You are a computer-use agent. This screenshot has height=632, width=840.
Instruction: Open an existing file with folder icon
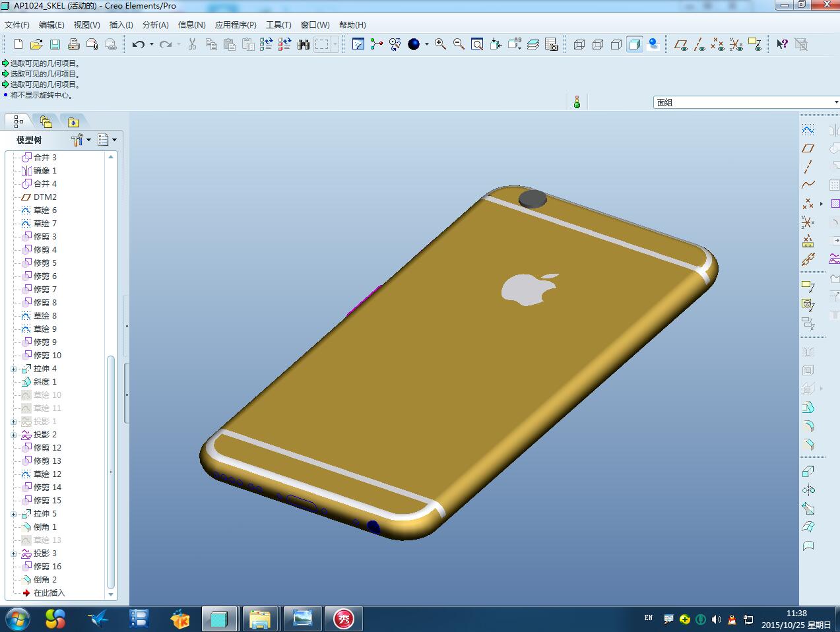[x=36, y=44]
